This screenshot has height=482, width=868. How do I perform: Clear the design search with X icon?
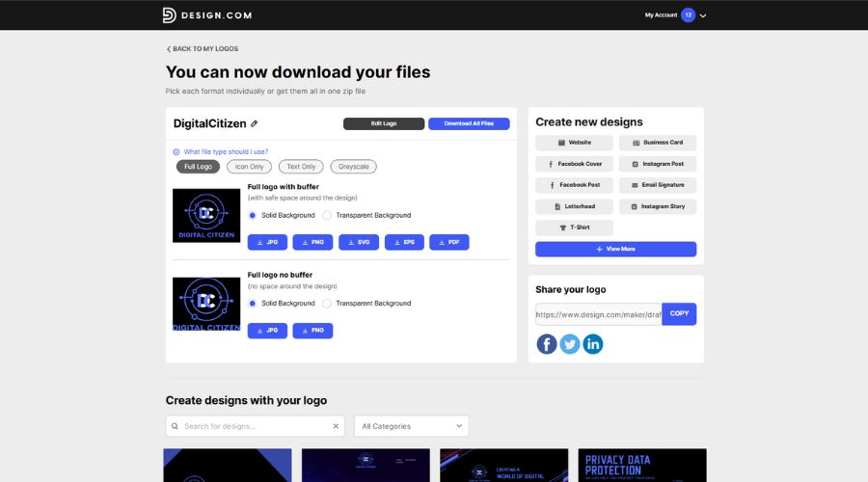click(336, 426)
